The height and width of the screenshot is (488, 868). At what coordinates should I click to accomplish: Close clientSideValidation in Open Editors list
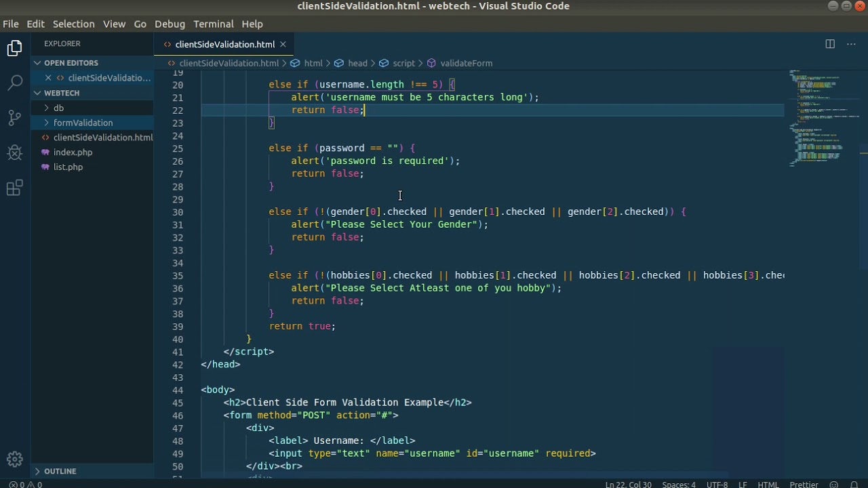coord(49,78)
